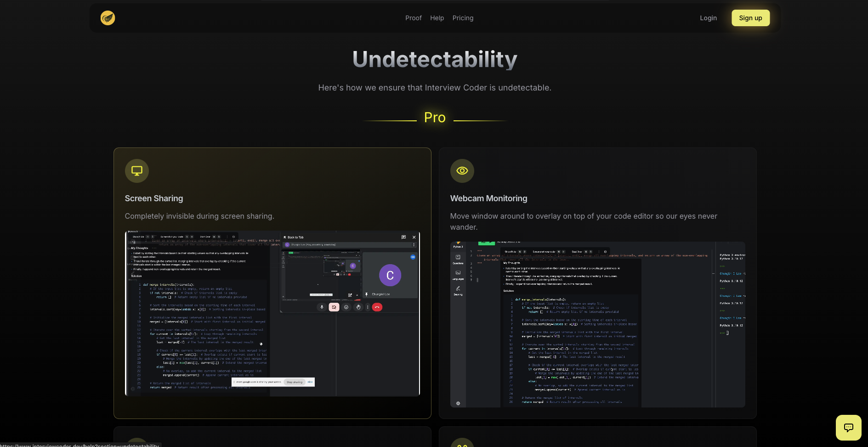Click 'Completely invisible during screen sharing.' text
This screenshot has height=447, width=868.
coord(199,216)
